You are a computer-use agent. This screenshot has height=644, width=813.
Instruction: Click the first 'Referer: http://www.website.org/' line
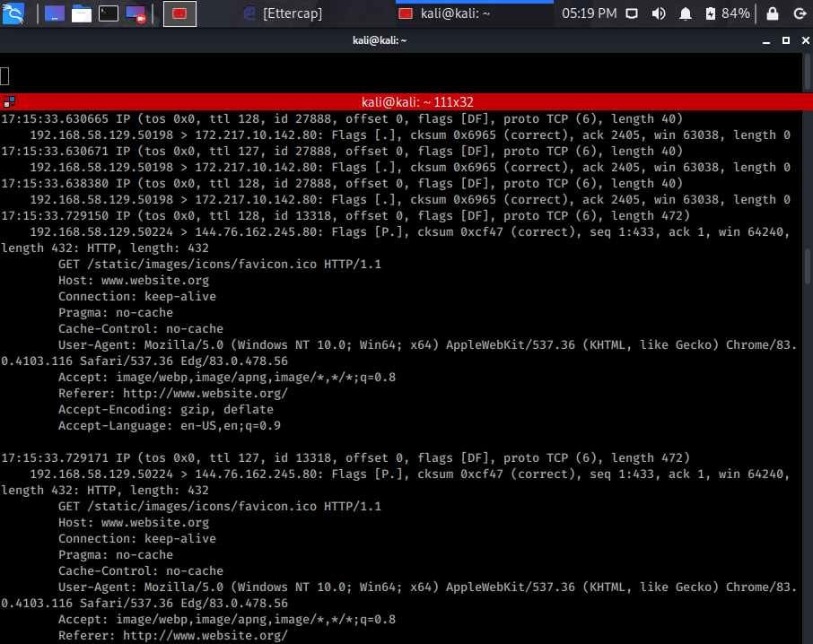[x=172, y=393]
